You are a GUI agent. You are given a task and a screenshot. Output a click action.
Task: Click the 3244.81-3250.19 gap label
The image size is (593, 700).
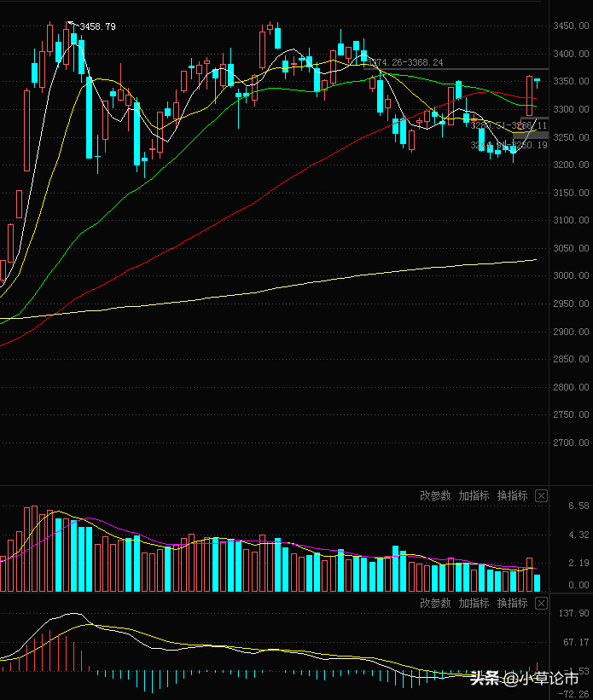tap(509, 145)
